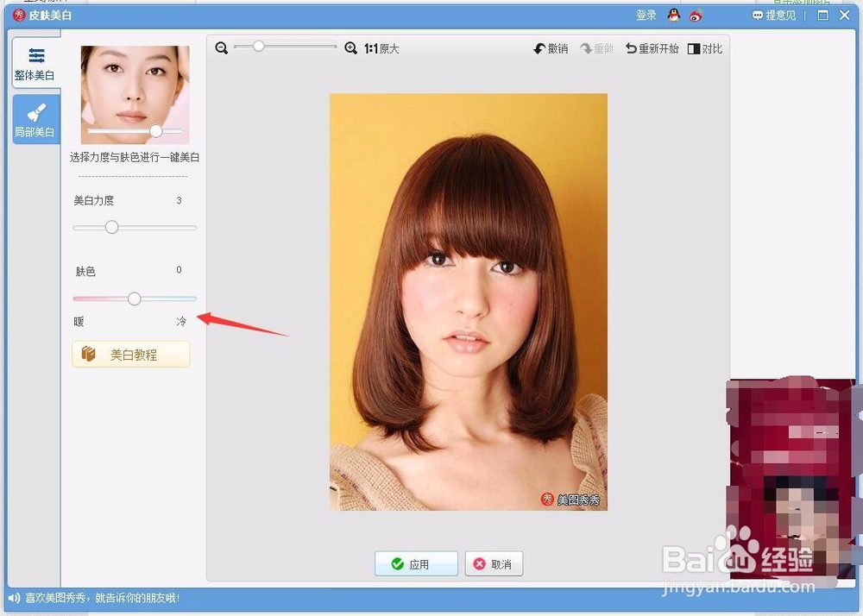Adjust the 美白力度 whitening strength slider handle
Image resolution: width=863 pixels, height=616 pixels.
tap(111, 228)
